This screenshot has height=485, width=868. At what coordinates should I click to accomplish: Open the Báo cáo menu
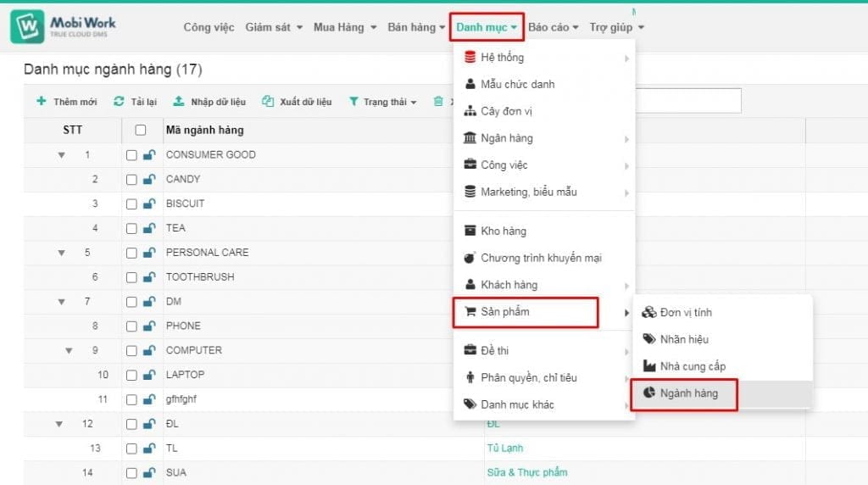point(553,27)
